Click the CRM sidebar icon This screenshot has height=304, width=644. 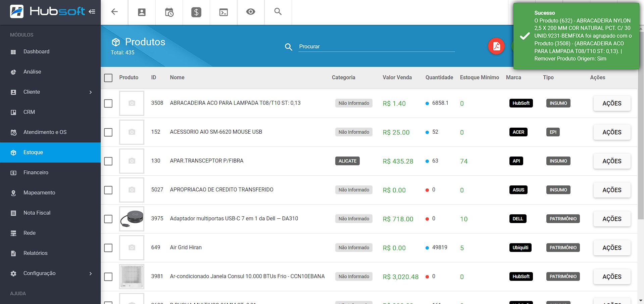pos(13,112)
